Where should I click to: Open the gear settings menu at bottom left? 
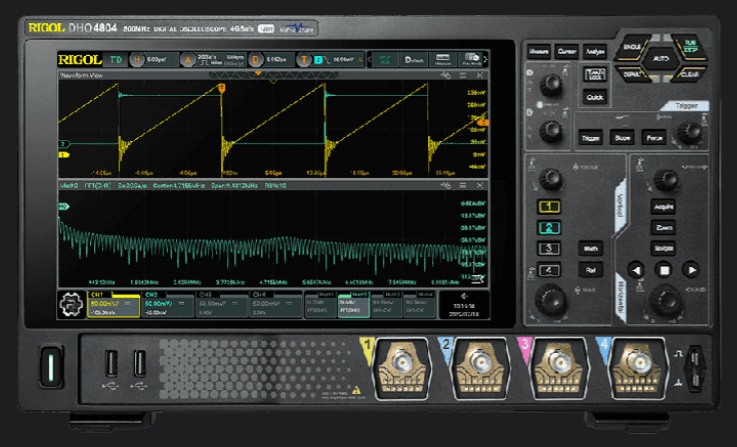pyautogui.click(x=69, y=306)
